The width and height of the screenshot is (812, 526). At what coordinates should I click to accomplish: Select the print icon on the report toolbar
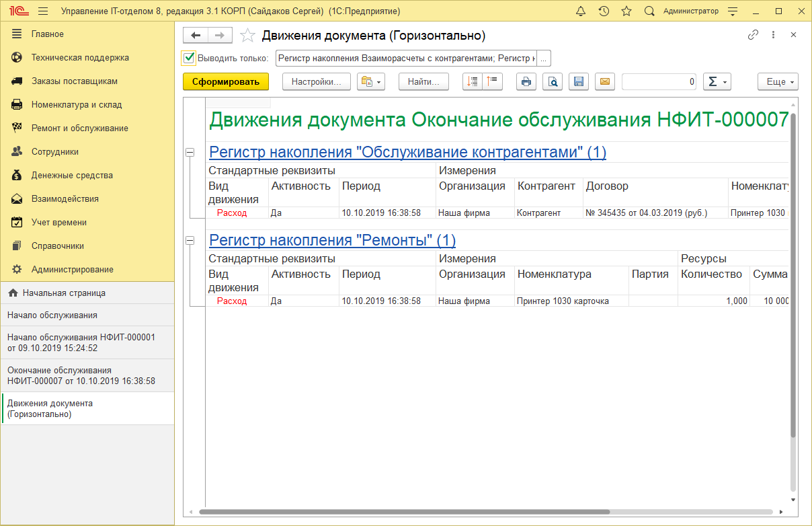click(x=526, y=81)
